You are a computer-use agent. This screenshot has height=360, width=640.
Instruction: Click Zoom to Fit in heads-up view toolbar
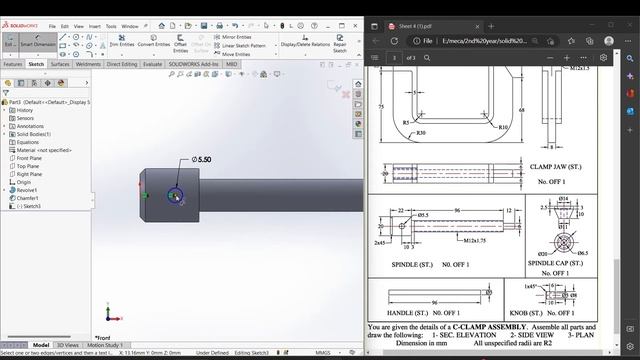(x=171, y=74)
